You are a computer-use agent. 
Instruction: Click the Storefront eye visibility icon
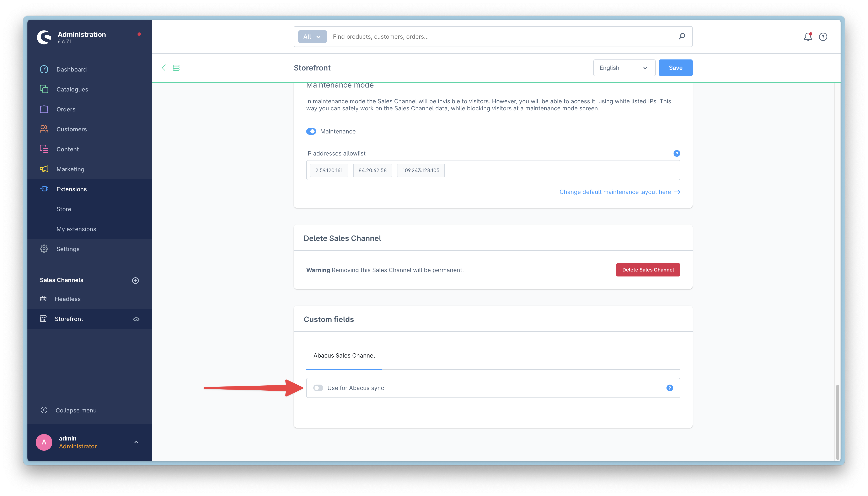click(136, 319)
